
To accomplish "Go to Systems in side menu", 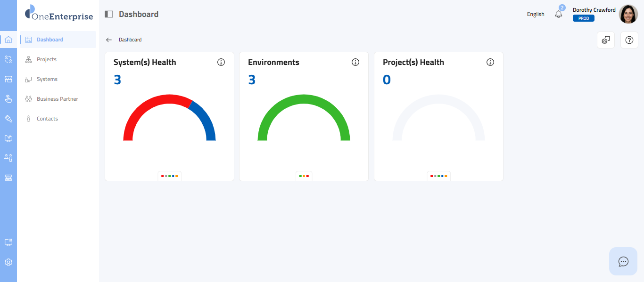I will pyautogui.click(x=47, y=79).
